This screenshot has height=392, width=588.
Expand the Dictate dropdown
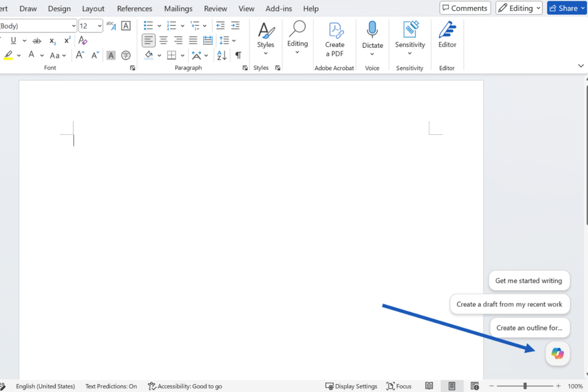point(372,54)
